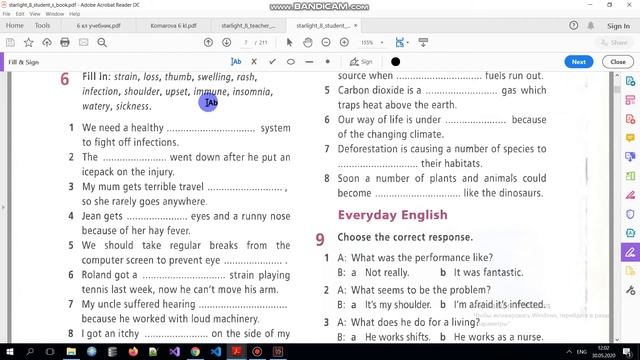This screenshot has height=360, width=640.
Task: Click the read mode toolbar icon
Action: [x=423, y=42]
